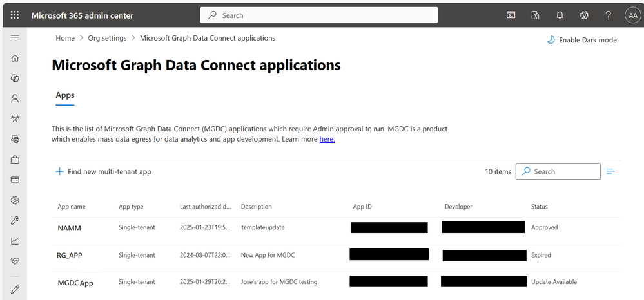This screenshot has height=300, width=644.
Task: Click Update Available status
Action: pos(554,282)
